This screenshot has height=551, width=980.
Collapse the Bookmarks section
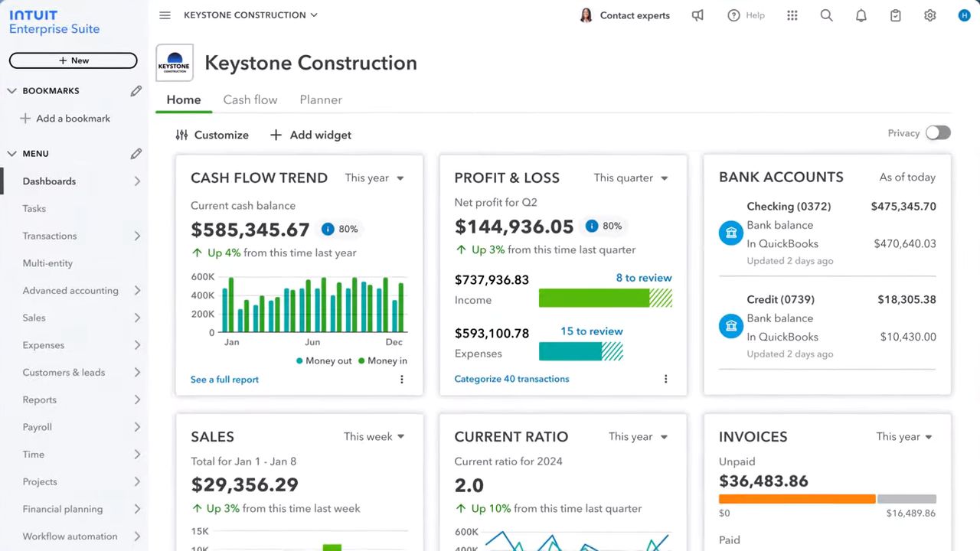pos(11,91)
